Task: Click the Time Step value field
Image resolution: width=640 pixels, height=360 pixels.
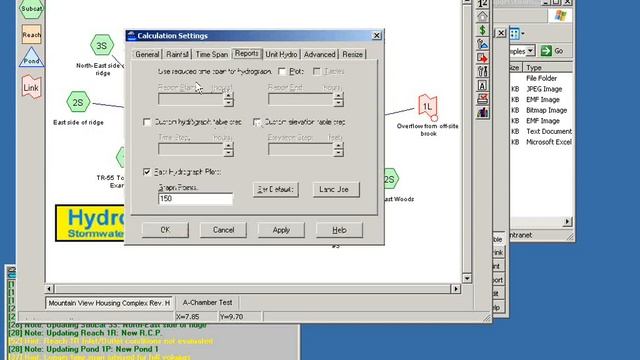Action: click(191, 149)
